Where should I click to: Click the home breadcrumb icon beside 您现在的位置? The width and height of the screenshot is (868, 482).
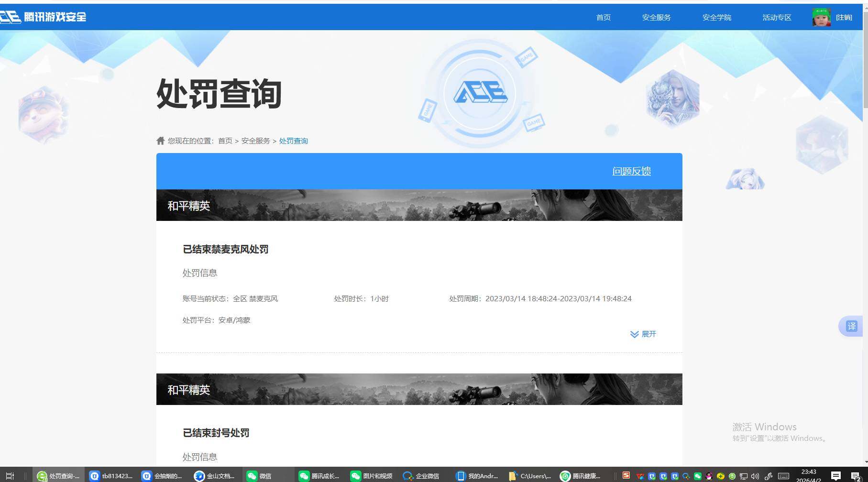pos(161,140)
